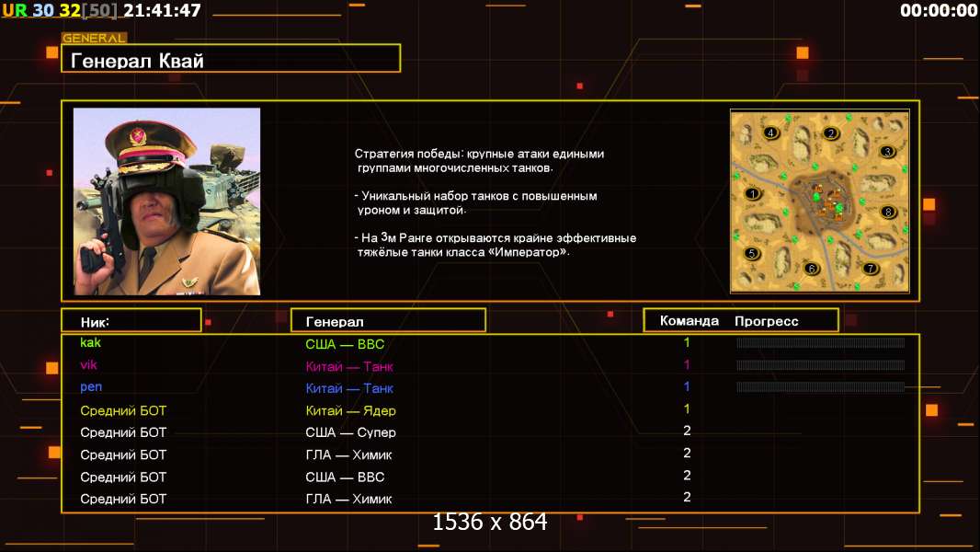Click start position 2 marker on minimap
Image resolution: width=980 pixels, height=552 pixels.
831,132
